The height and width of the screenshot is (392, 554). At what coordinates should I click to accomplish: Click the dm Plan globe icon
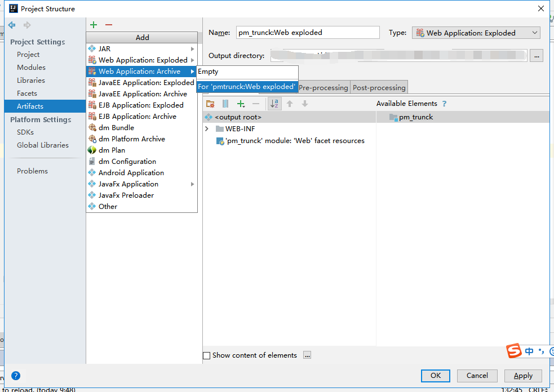pos(92,150)
